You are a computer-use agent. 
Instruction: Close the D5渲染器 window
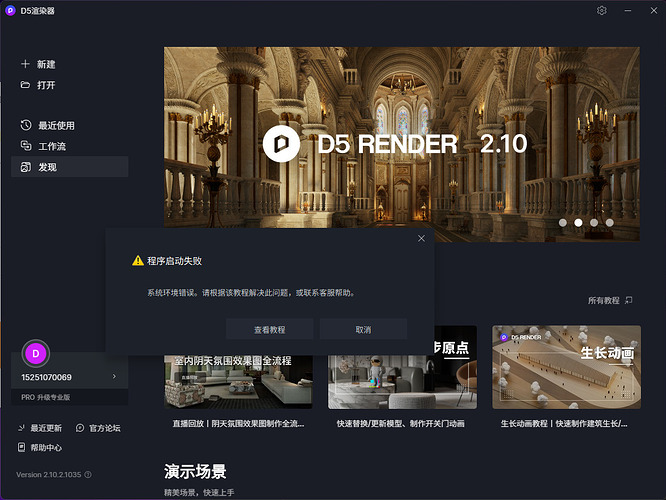[x=654, y=11]
